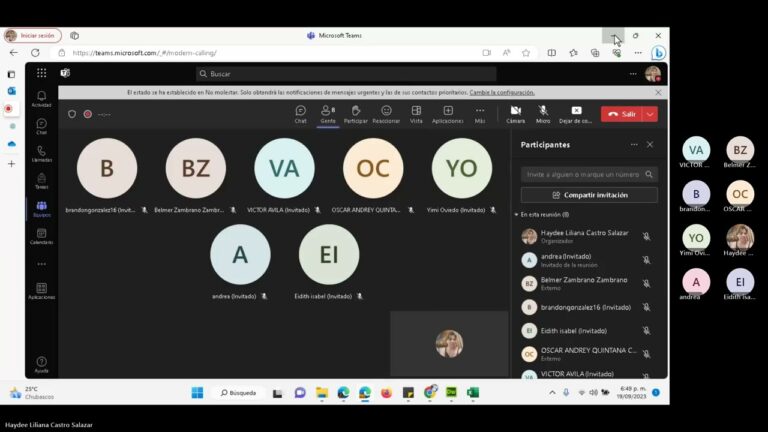768x432 pixels.
Task: Click the Compartir invitación button
Action: point(589,195)
